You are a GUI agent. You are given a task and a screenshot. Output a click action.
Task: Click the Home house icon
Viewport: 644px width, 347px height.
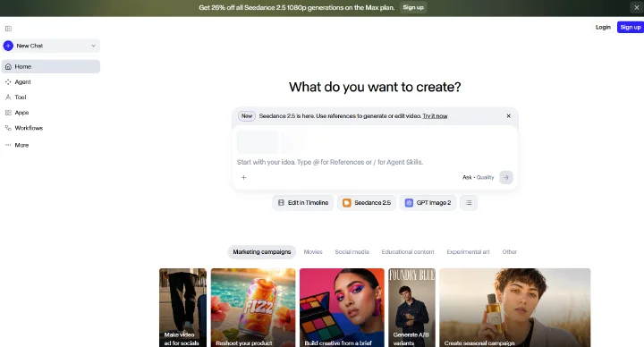[x=8, y=66]
